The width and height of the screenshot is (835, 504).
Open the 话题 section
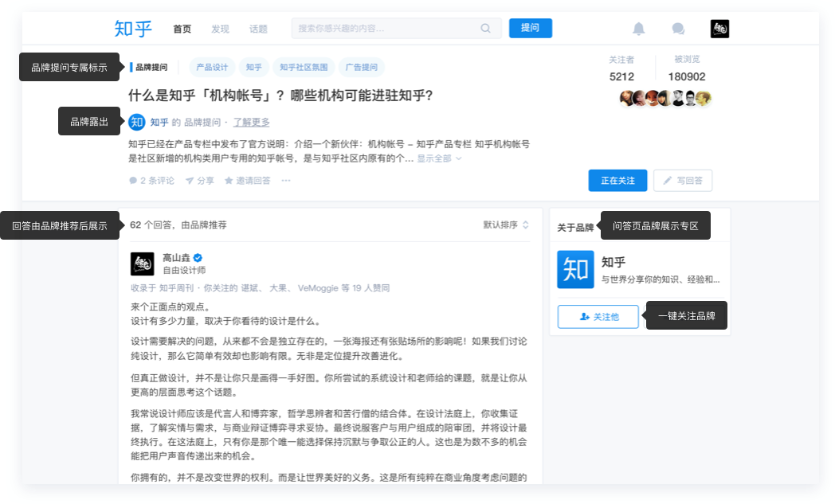(x=258, y=28)
